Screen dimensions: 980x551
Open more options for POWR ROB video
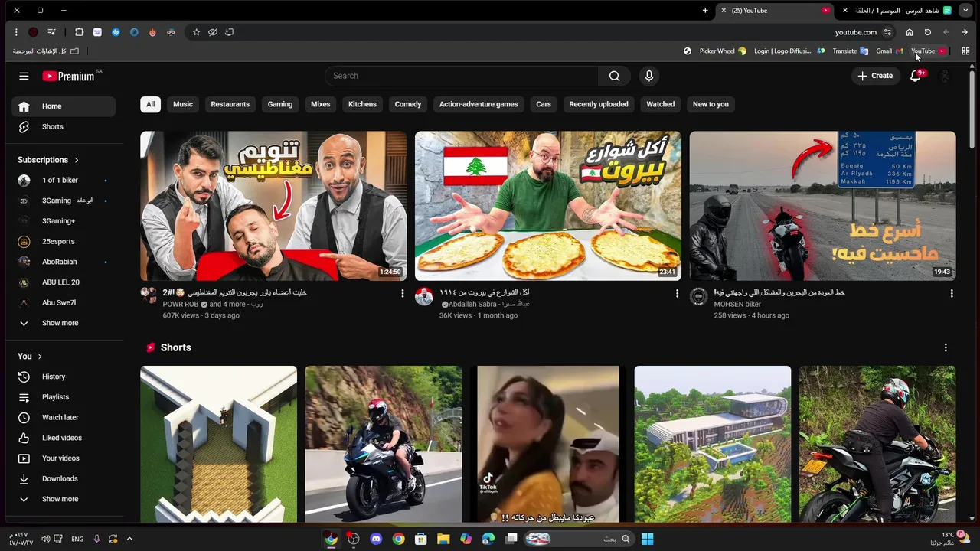(403, 293)
